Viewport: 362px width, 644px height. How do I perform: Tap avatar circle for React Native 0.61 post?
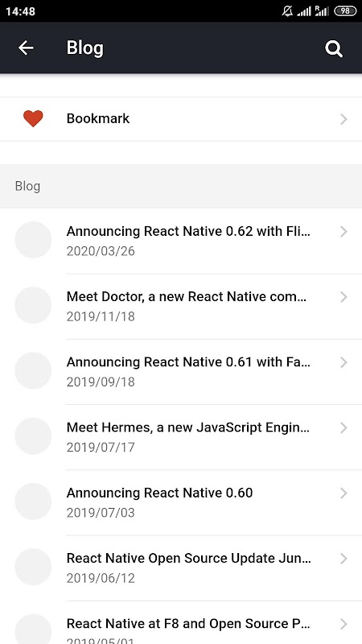tap(33, 370)
